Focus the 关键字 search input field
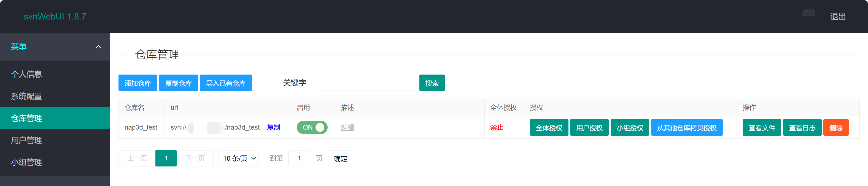Screen dimensions: 868x186 (x=366, y=83)
